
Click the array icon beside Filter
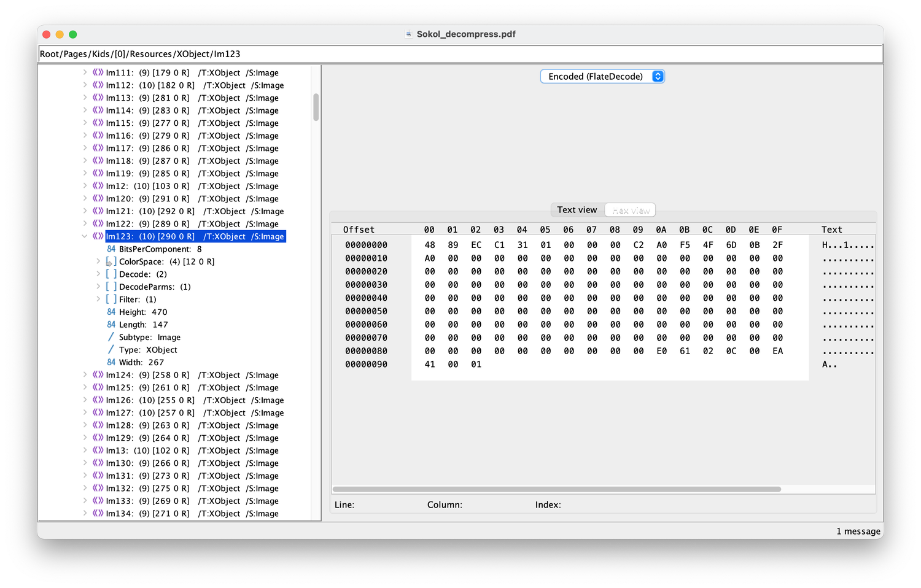[x=111, y=299]
